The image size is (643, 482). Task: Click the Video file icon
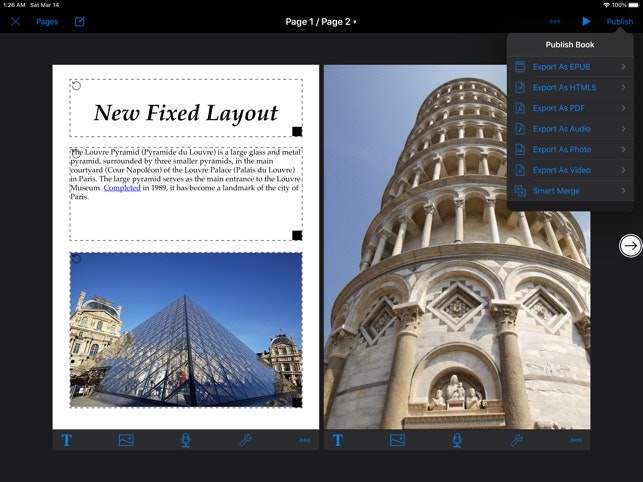coord(520,170)
